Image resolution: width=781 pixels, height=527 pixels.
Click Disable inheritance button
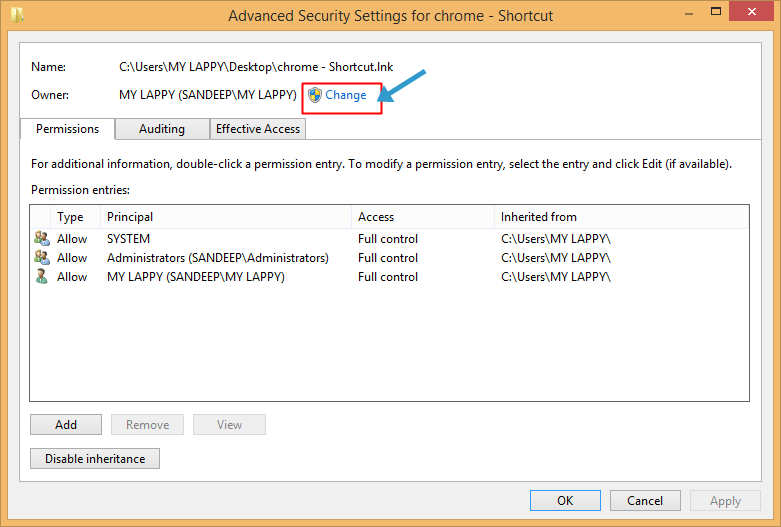[x=95, y=459]
